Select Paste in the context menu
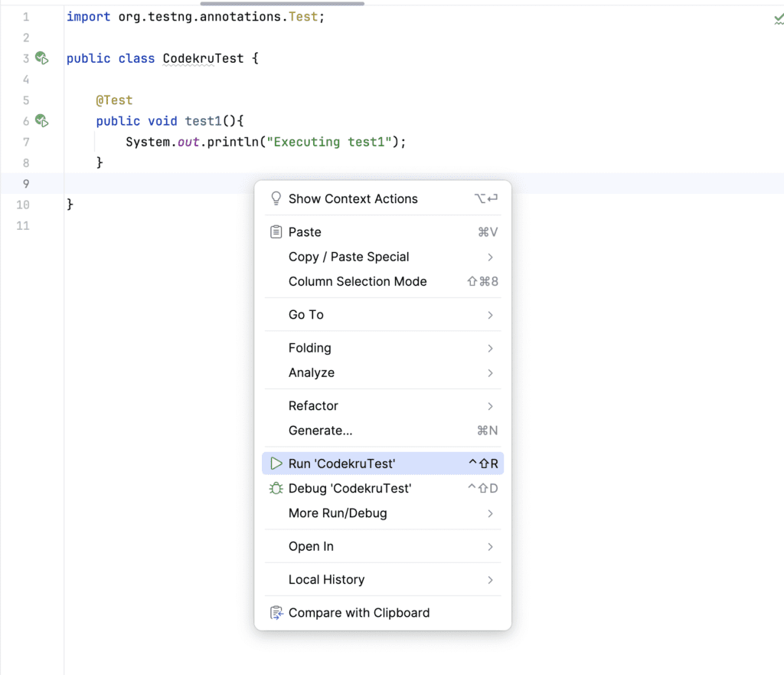Screen dimensions: 784x675 click(383, 231)
